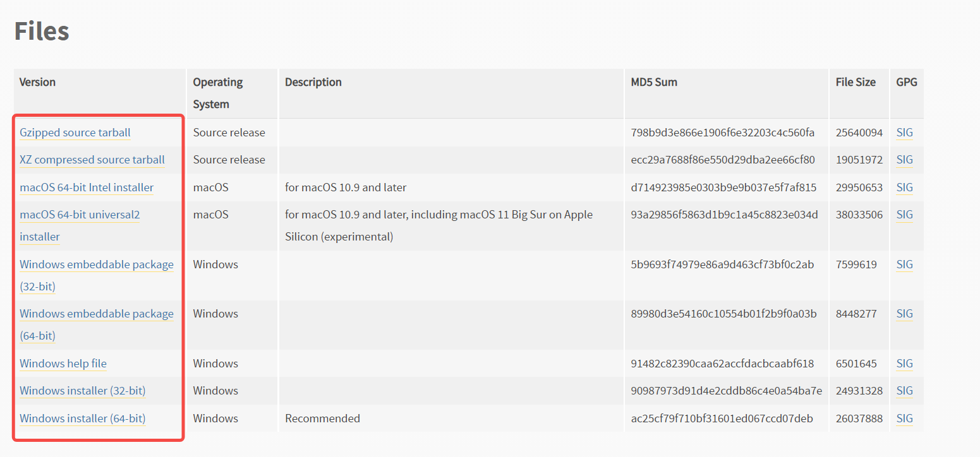Download Windows embeddable package (32-bit)

(x=96, y=264)
